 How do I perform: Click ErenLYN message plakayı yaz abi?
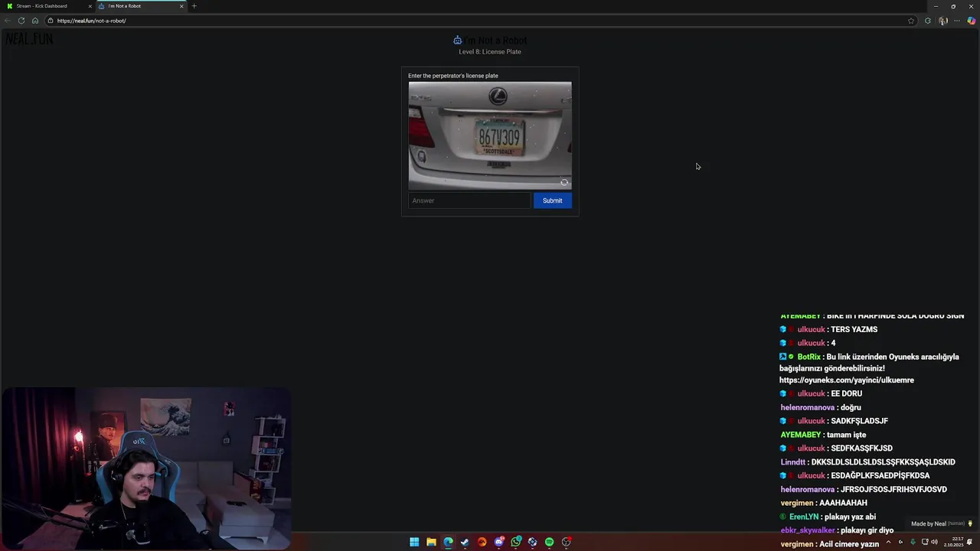[850, 517]
